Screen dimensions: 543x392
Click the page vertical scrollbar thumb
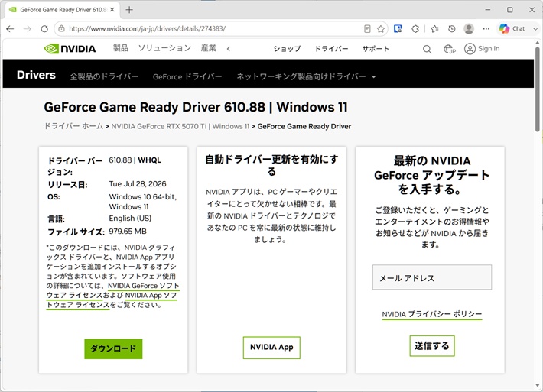click(x=538, y=89)
